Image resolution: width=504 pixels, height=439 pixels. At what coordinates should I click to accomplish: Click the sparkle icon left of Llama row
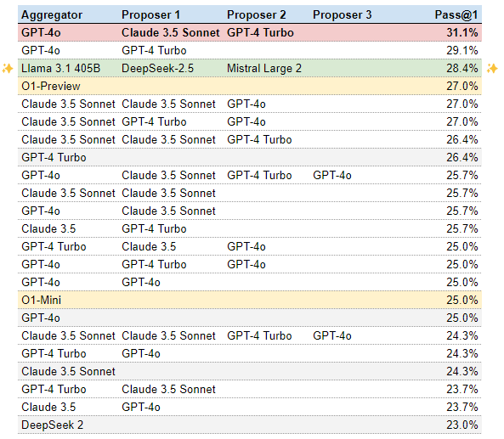(8, 69)
